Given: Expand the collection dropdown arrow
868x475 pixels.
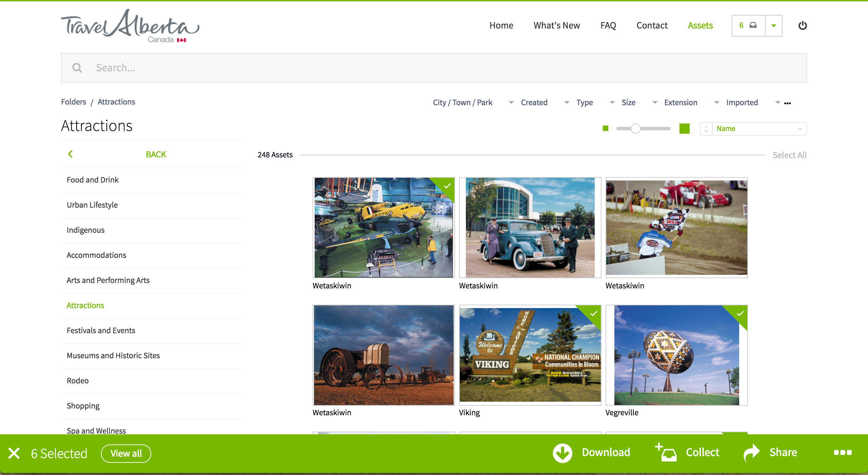Looking at the screenshot, I should [774, 25].
